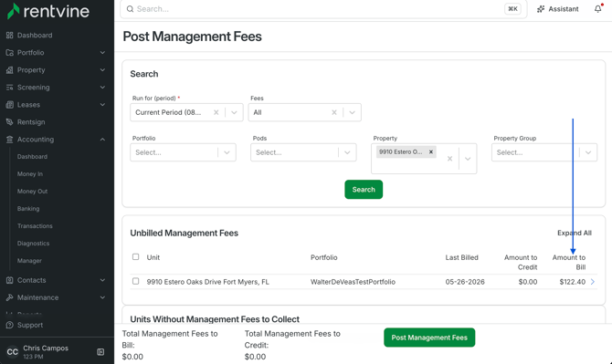The width and height of the screenshot is (612, 364).
Task: Expand the Maintenance sidebar chevron
Action: point(102,297)
